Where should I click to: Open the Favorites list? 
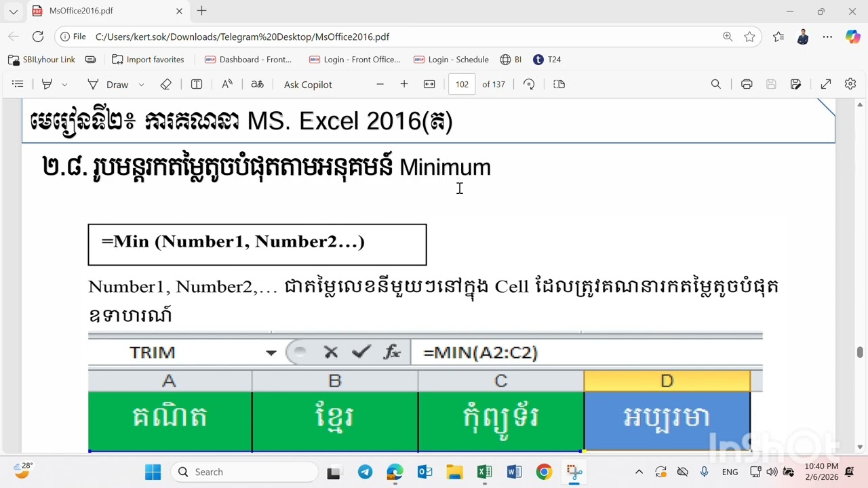[x=778, y=37]
